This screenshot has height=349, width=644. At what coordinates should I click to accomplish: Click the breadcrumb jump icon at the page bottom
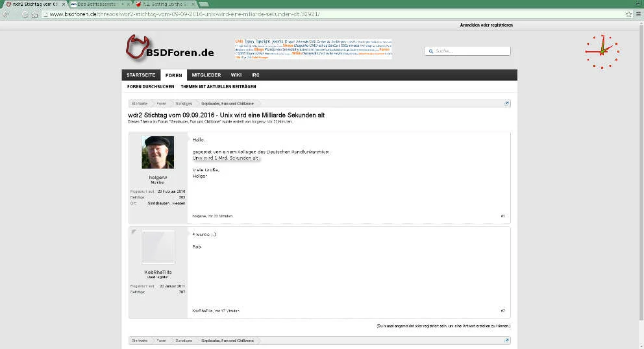[507, 341]
